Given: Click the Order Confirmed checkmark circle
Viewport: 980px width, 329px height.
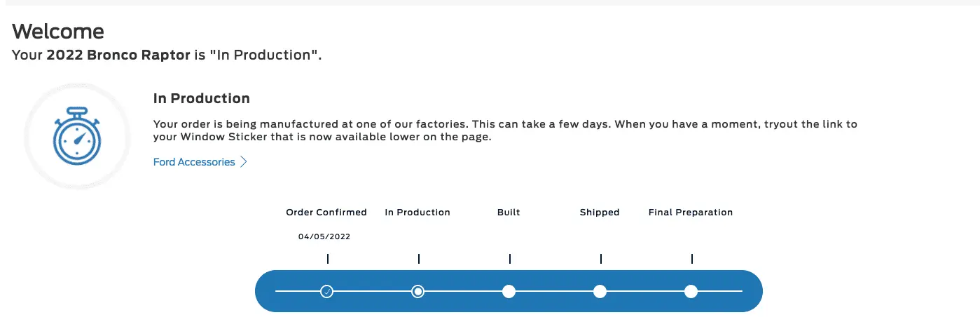Looking at the screenshot, I should (x=326, y=291).
